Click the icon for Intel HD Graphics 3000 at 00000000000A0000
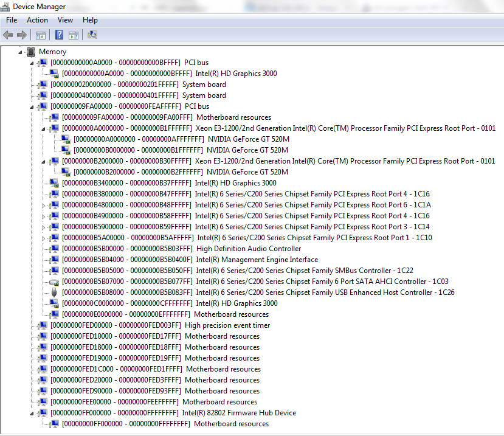 pyautogui.click(x=54, y=74)
